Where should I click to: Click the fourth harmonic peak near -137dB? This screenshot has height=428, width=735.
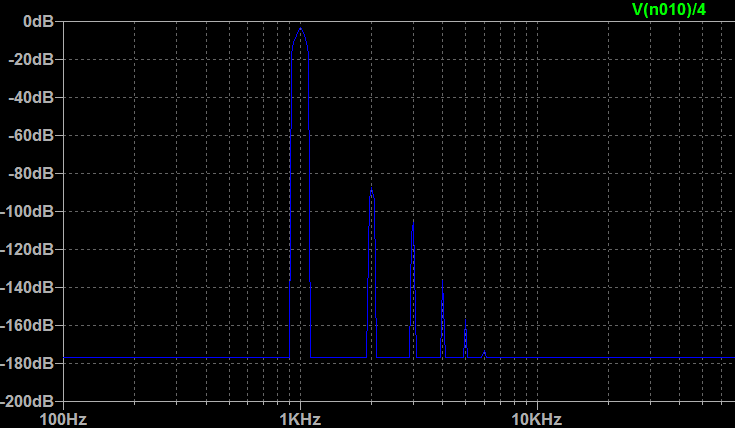(x=442, y=281)
